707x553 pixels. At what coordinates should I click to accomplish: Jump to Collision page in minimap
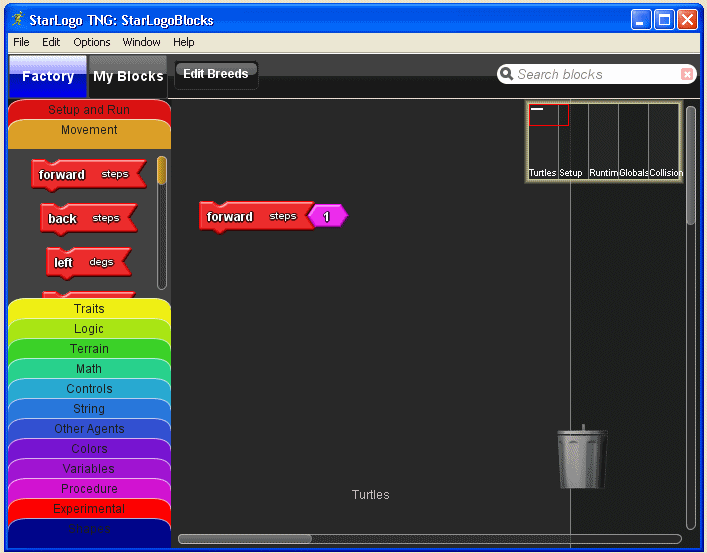click(665, 142)
